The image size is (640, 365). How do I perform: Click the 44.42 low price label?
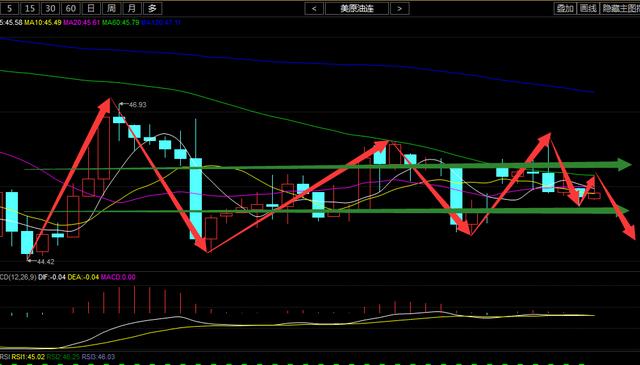tap(46, 262)
